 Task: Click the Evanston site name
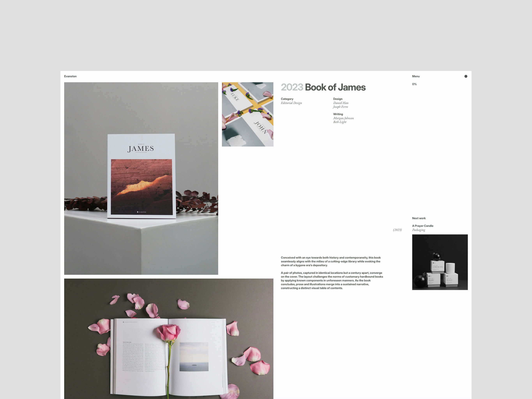coord(70,76)
